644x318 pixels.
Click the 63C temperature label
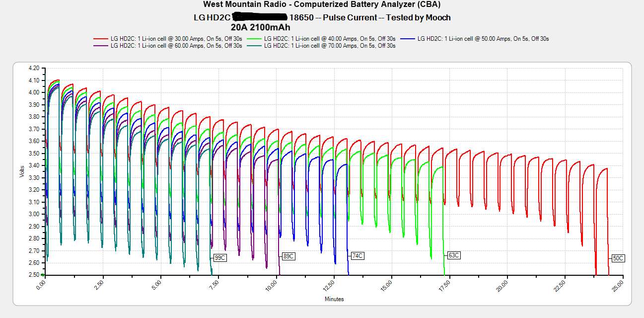click(454, 255)
